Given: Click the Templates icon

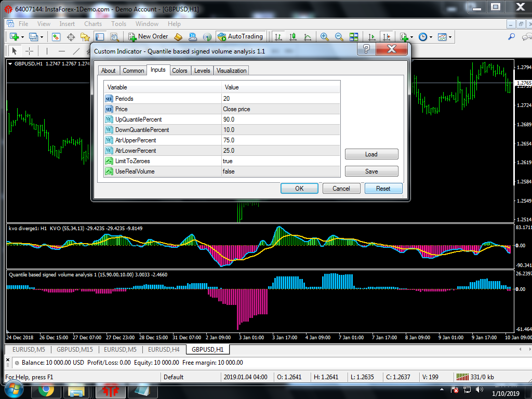Looking at the screenshot, I should pyautogui.click(x=442, y=37).
